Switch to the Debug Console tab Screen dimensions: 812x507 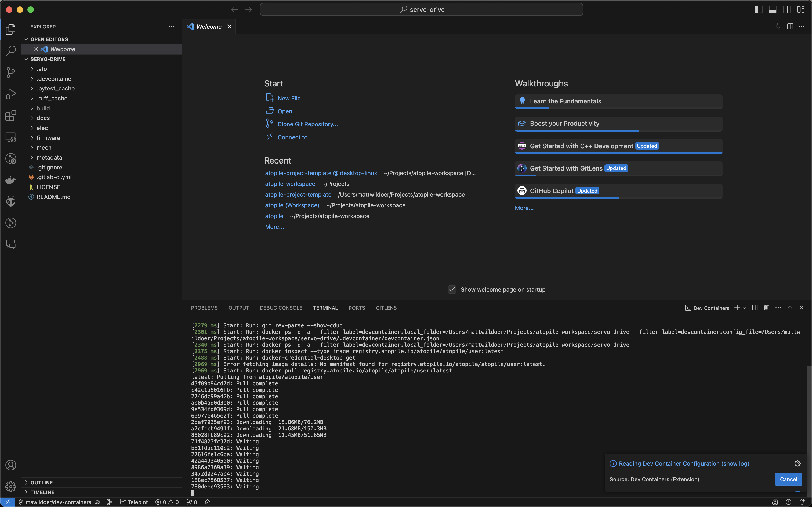tap(281, 308)
